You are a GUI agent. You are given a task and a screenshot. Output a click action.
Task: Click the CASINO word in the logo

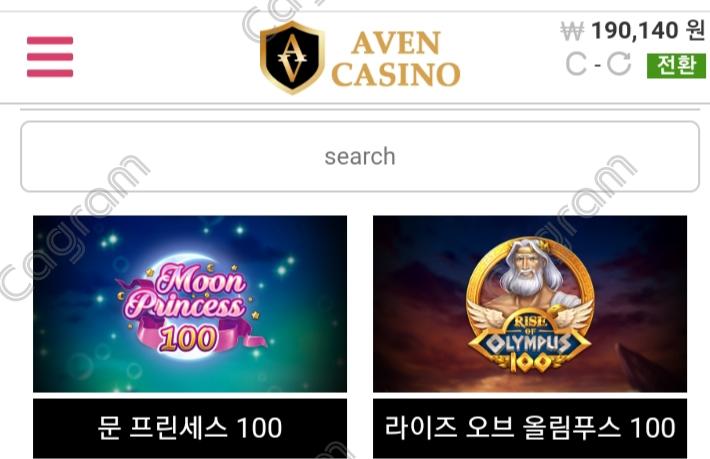point(396,74)
